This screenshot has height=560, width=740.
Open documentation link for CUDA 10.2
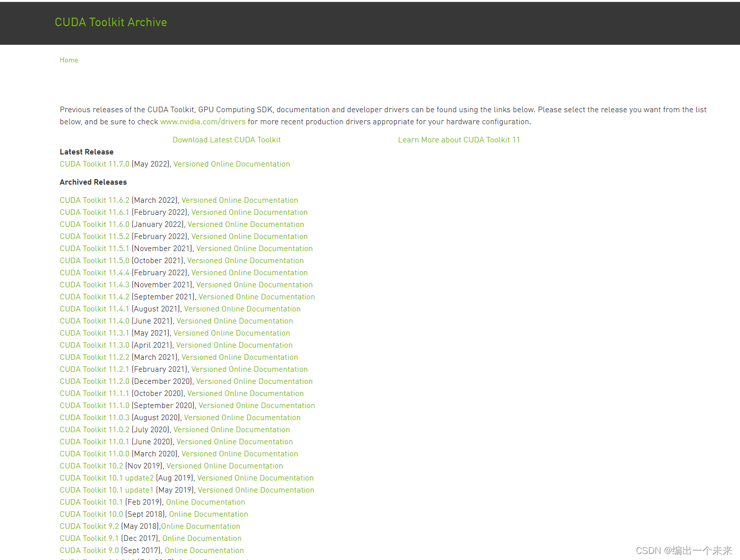(224, 466)
